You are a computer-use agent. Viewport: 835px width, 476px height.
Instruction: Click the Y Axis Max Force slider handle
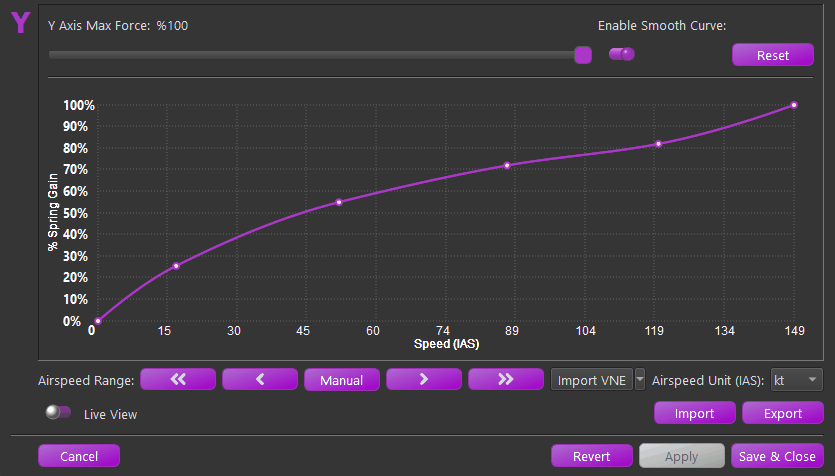pyautogui.click(x=583, y=55)
